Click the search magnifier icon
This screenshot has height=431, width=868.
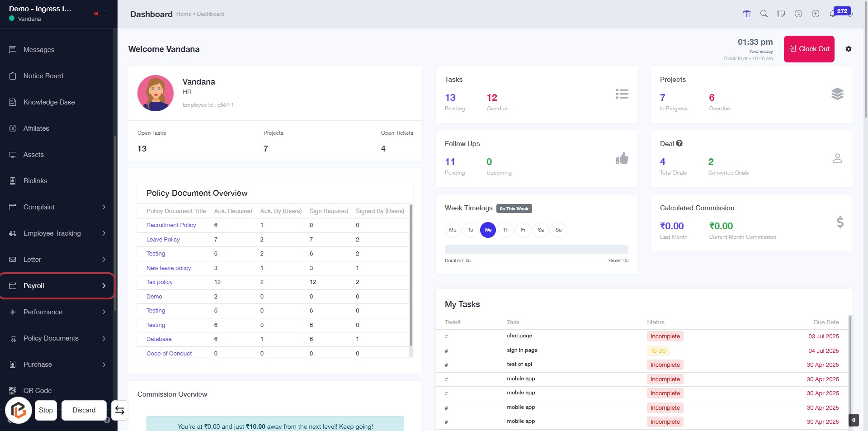pos(764,14)
